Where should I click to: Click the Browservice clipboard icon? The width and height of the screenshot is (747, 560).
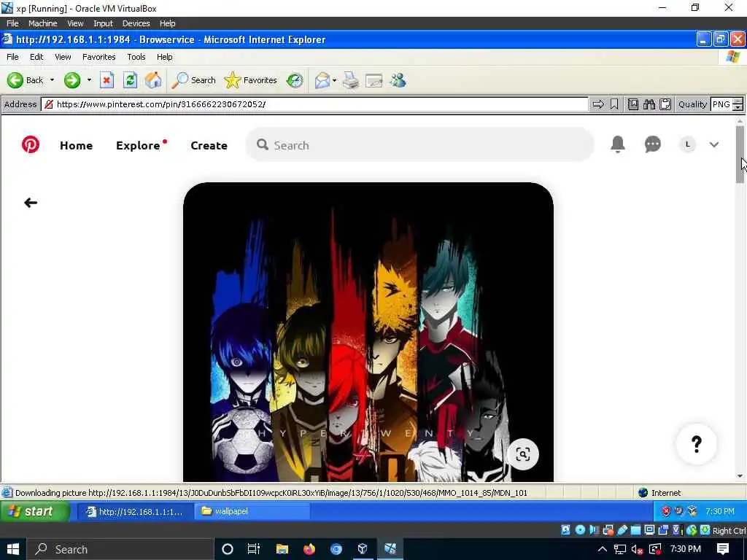(665, 104)
